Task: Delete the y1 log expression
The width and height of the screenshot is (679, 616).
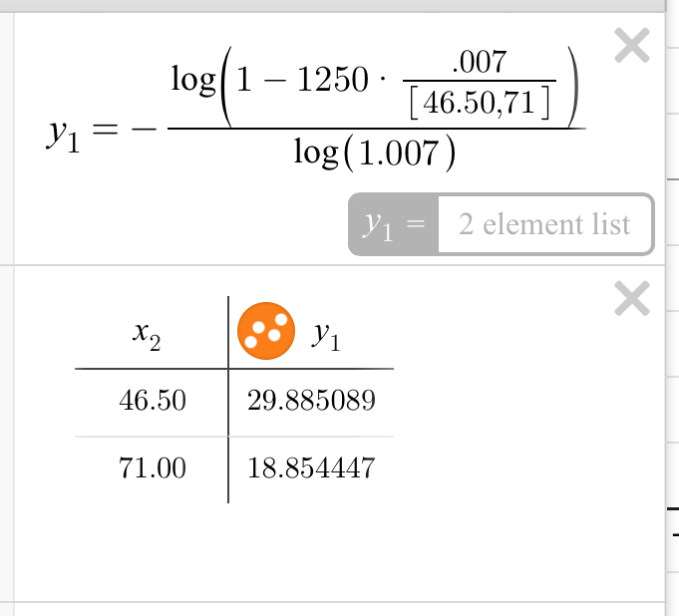Action: (632, 47)
